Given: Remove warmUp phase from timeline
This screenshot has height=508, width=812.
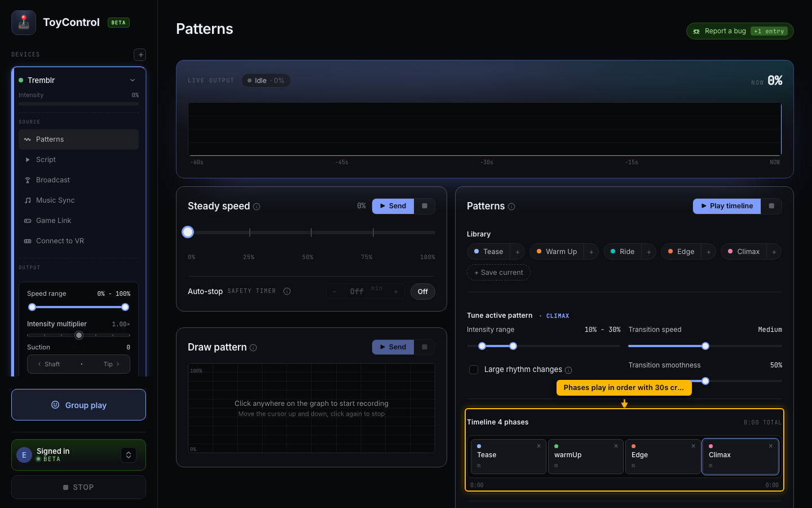Looking at the screenshot, I should [616, 446].
